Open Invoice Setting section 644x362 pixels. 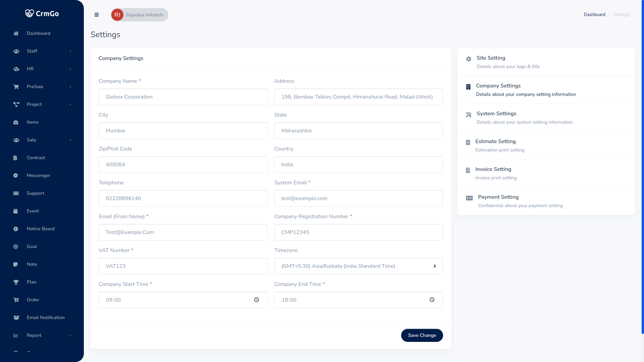coord(493,169)
